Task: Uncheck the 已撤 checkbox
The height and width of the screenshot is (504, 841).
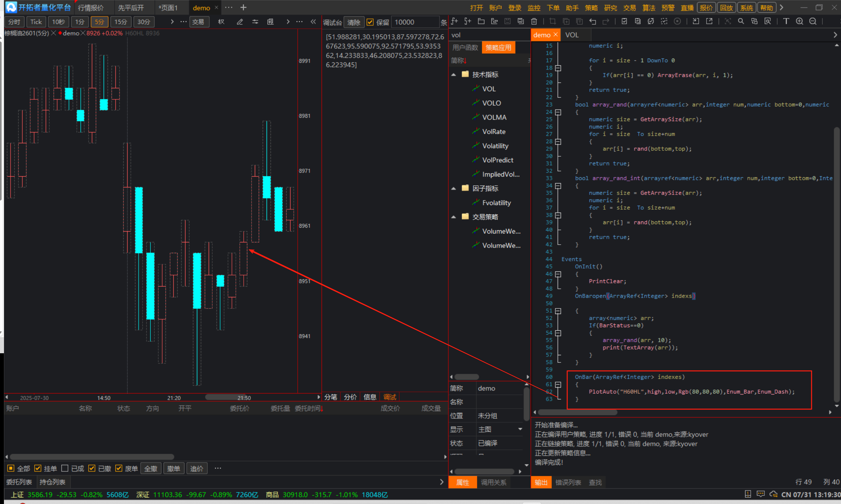Action: (x=92, y=468)
